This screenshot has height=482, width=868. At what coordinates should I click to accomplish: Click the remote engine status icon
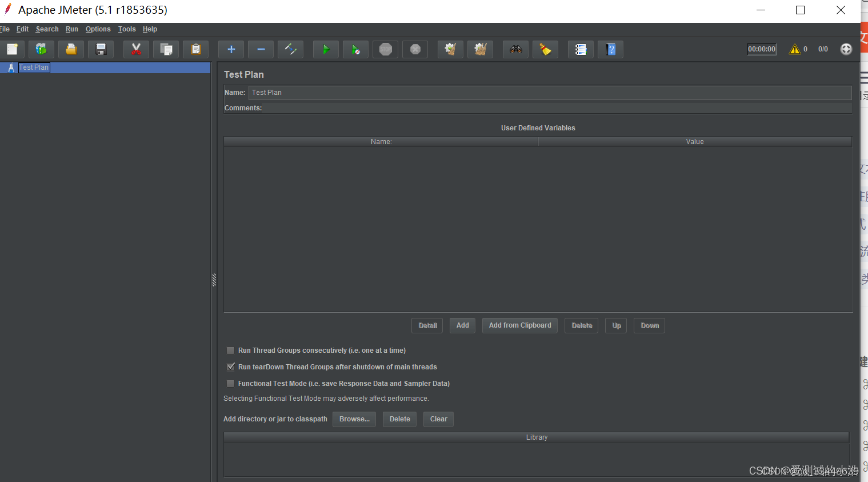tap(846, 49)
